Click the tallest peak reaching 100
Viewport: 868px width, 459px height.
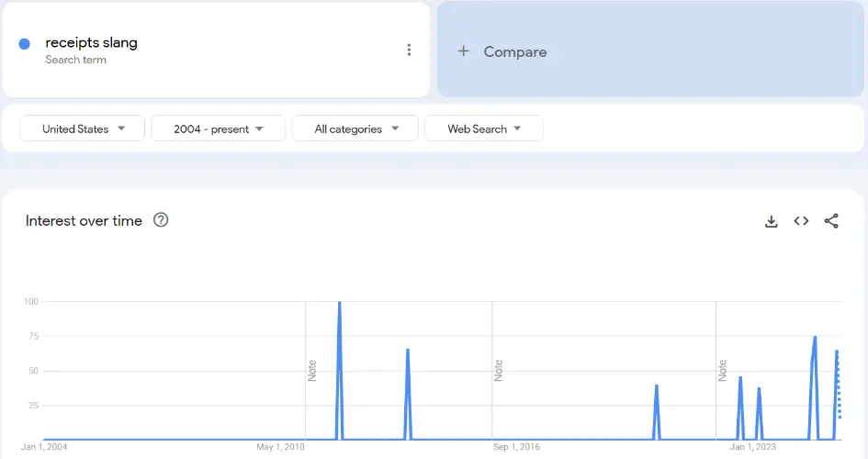point(339,303)
